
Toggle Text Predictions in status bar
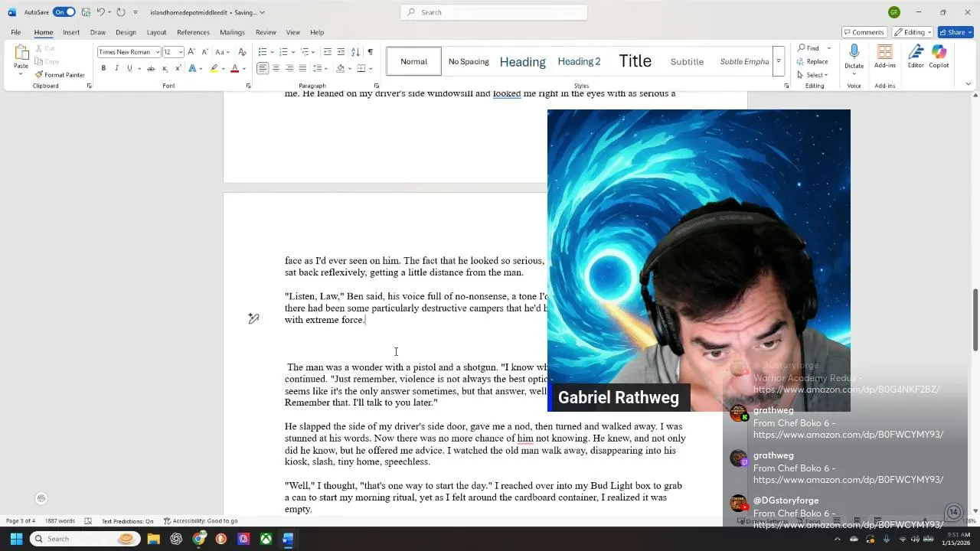(x=127, y=521)
